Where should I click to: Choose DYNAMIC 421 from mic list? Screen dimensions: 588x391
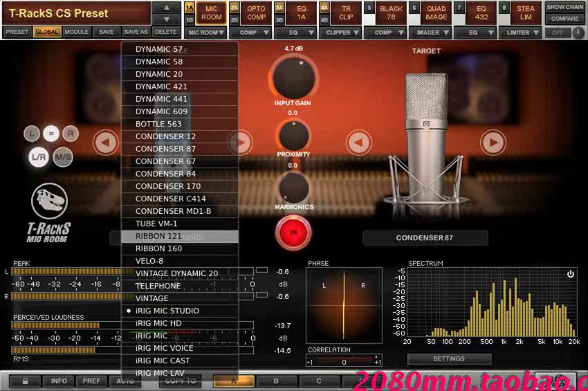(180, 87)
